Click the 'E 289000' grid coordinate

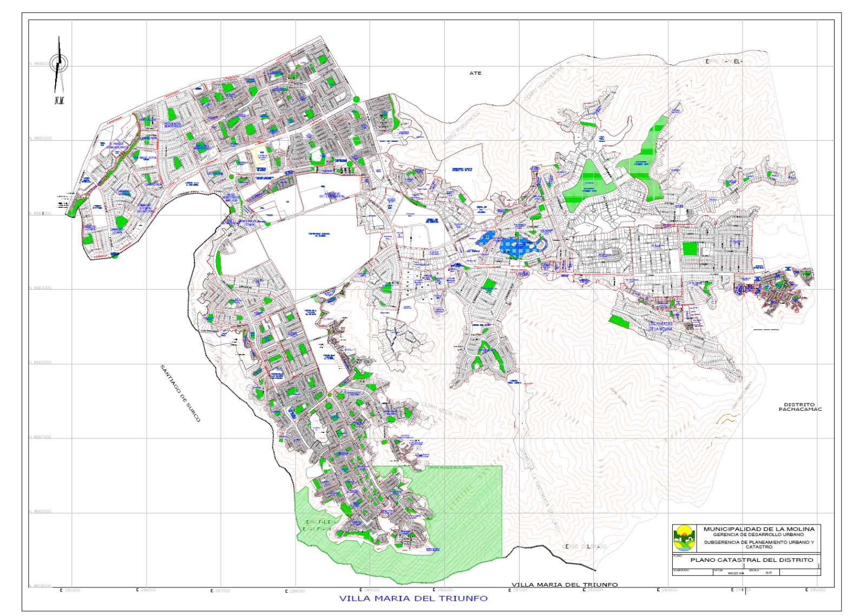point(370,589)
